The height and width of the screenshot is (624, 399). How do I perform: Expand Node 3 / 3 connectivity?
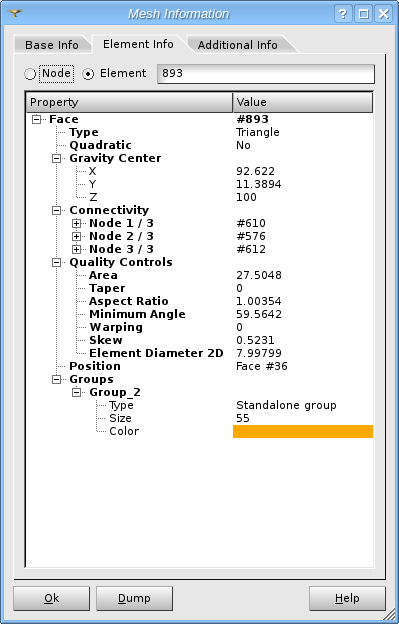(76, 250)
